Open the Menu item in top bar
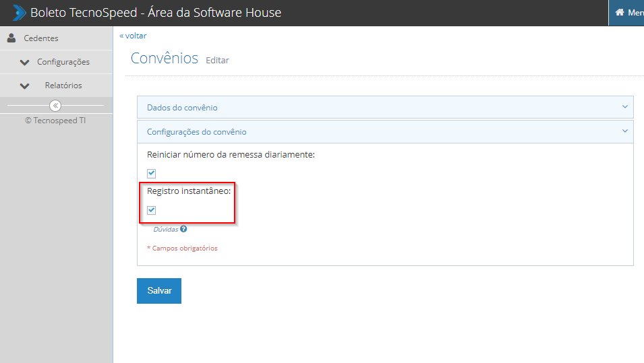Viewport: 644px width, 363px height. [626, 13]
